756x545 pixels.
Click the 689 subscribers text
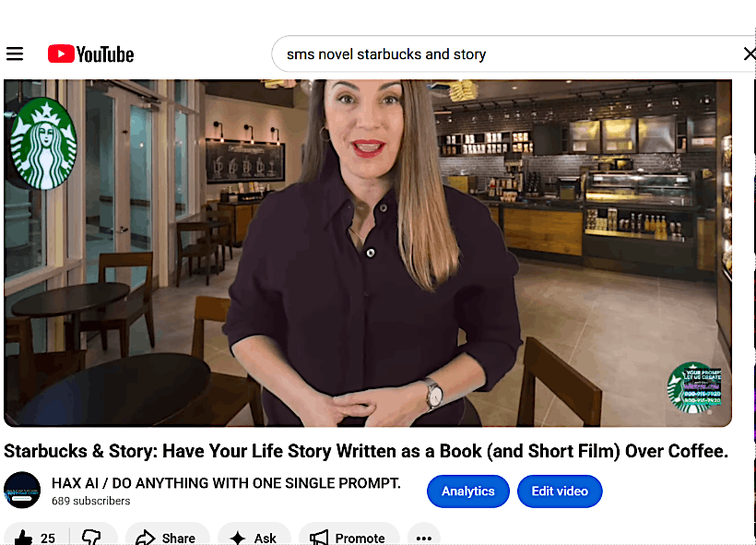pyautogui.click(x=90, y=502)
